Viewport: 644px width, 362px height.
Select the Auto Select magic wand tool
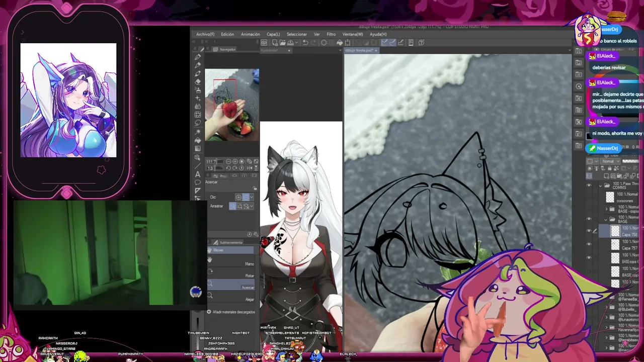pyautogui.click(x=198, y=132)
